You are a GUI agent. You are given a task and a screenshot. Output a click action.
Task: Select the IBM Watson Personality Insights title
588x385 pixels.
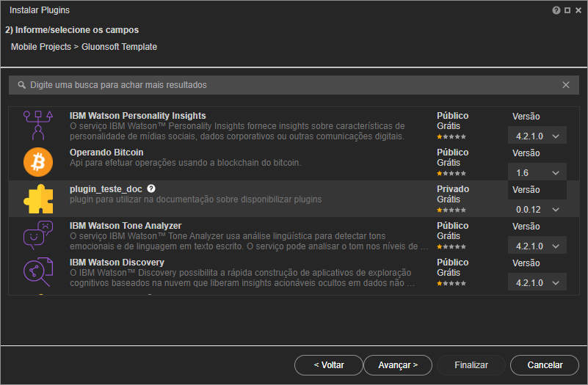click(137, 116)
